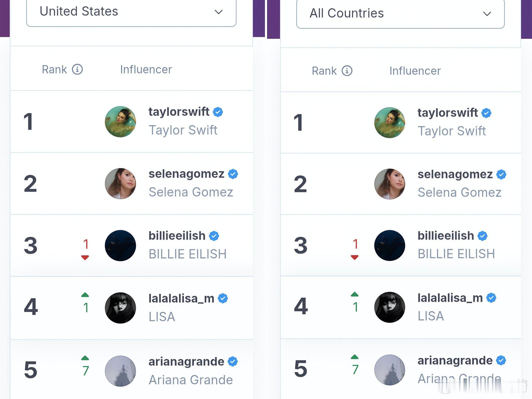Image resolution: width=532 pixels, height=399 pixels.
Task: Click the Rank info icon in the left panel
Action: 77,70
